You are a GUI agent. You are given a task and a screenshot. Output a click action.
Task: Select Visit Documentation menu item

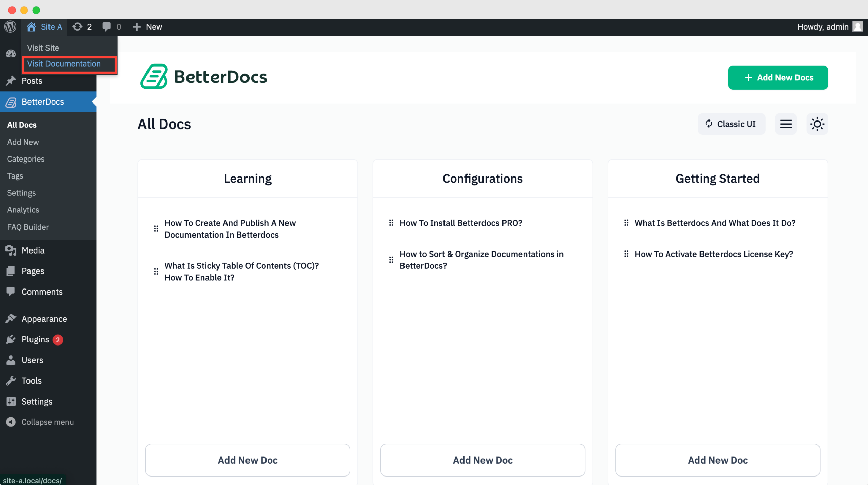click(64, 64)
